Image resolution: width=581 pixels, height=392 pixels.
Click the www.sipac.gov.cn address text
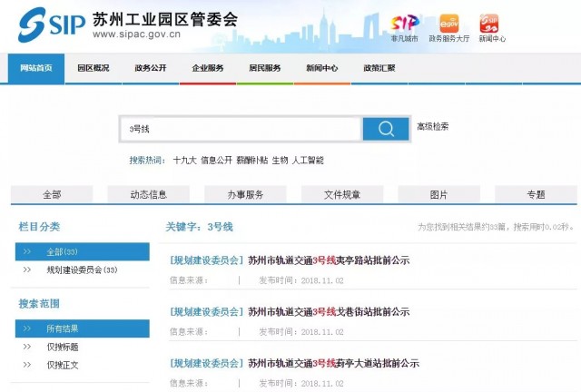(136, 34)
